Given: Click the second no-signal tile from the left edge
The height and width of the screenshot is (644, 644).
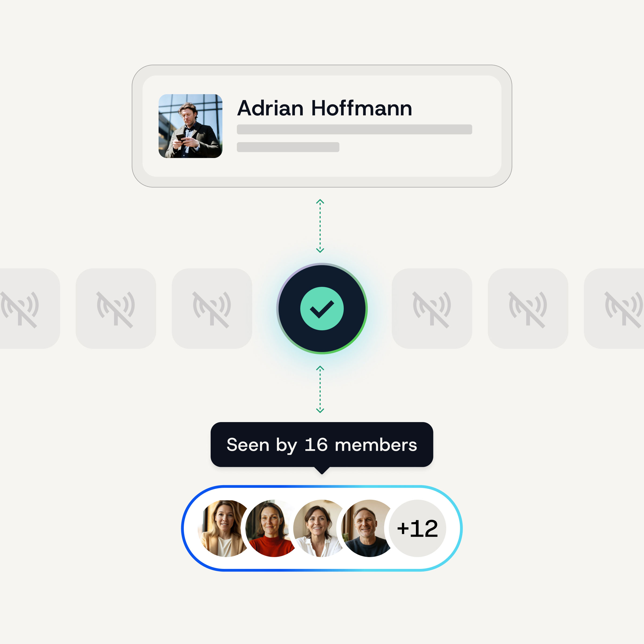Looking at the screenshot, I should click(116, 309).
